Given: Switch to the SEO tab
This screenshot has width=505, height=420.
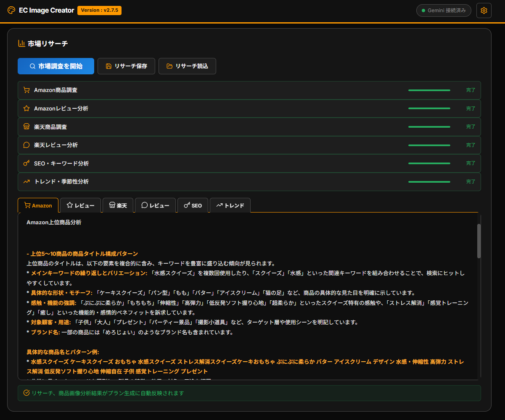Looking at the screenshot, I should pyautogui.click(x=193, y=205).
